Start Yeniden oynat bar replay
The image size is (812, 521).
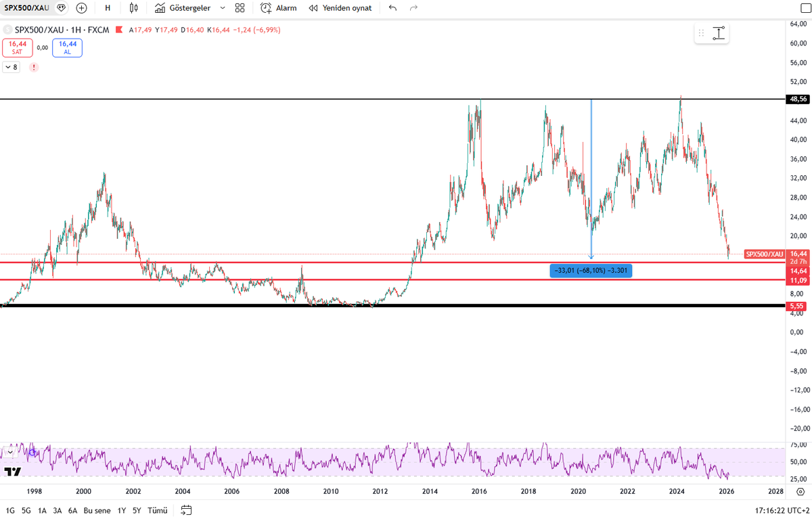[x=340, y=8]
